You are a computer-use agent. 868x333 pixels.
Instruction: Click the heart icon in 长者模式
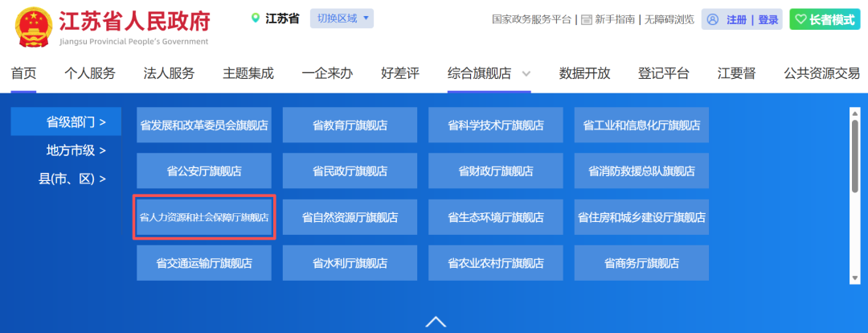pyautogui.click(x=800, y=19)
